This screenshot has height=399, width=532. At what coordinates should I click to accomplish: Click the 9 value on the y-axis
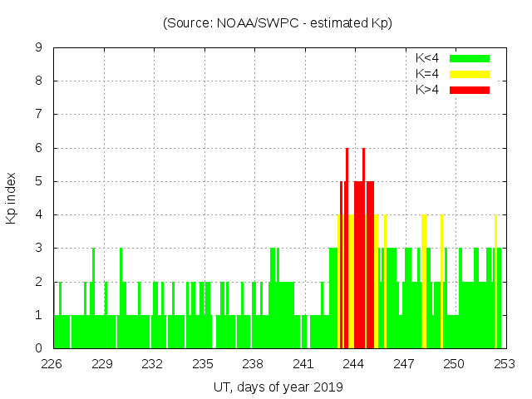(x=39, y=48)
